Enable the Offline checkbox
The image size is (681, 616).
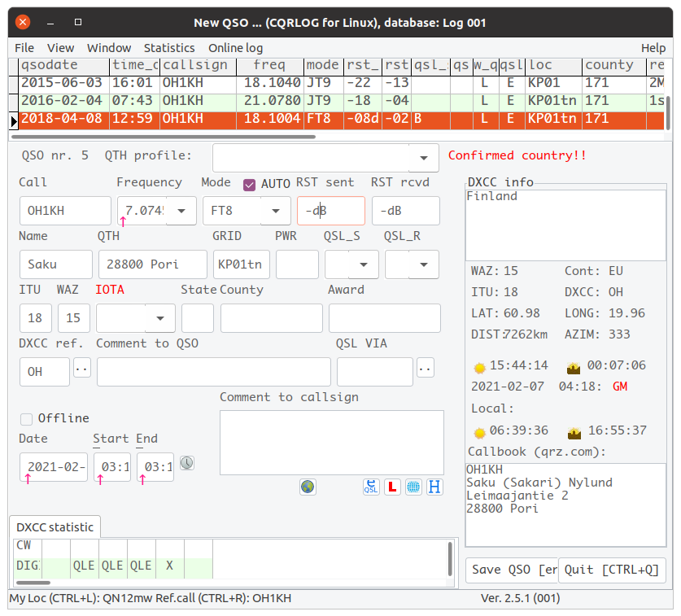(27, 419)
